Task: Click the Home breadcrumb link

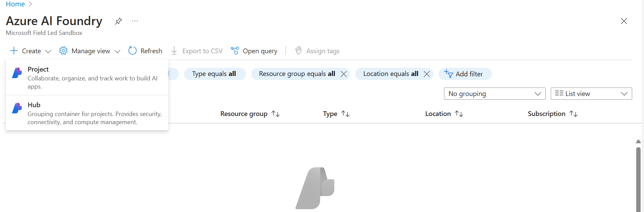Action: (15, 4)
